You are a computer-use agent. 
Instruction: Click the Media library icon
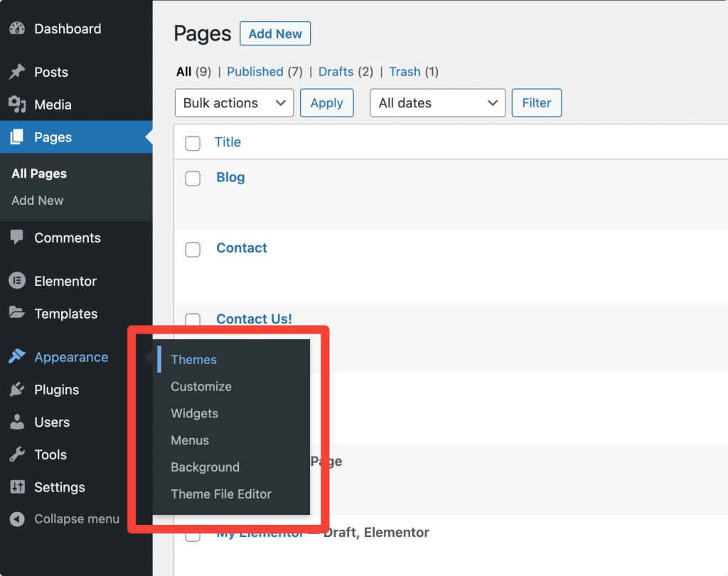pos(17,104)
